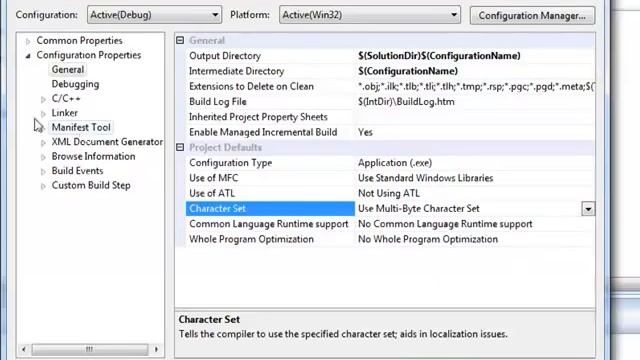The height and width of the screenshot is (360, 640).
Task: Select the Custom Build Step item
Action: (x=91, y=185)
